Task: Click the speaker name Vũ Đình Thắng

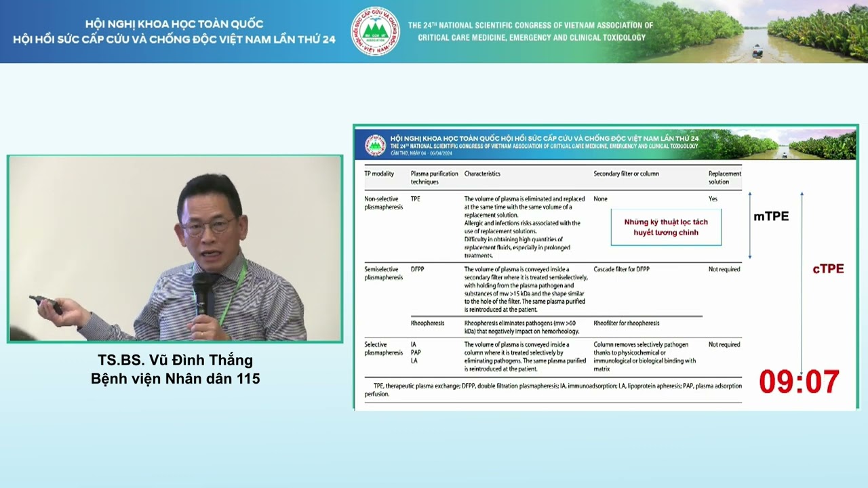Action: pos(175,360)
